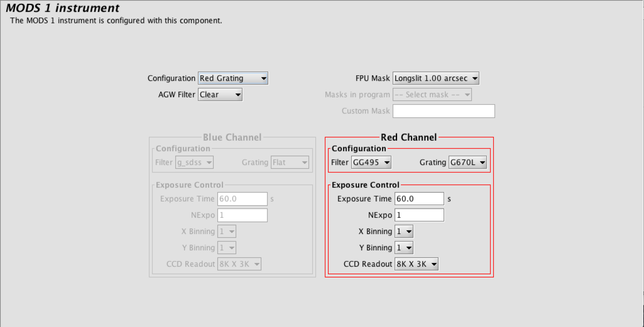Viewport: 644px width, 327px height.
Task: Open Red Channel Grating dropdown G670L
Action: (467, 162)
